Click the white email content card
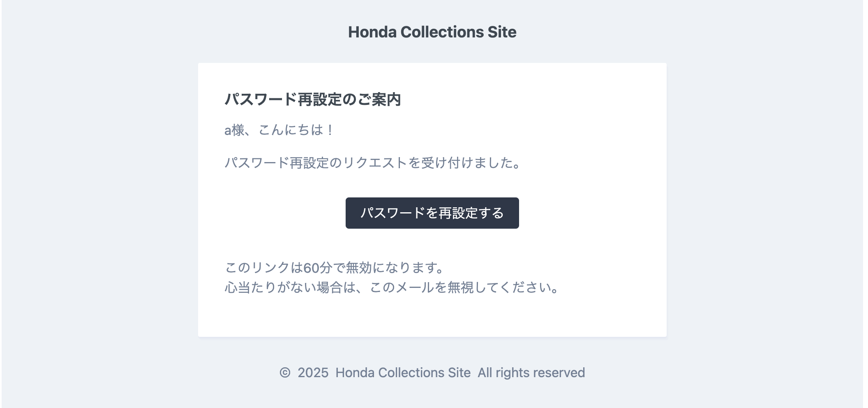 (433, 197)
